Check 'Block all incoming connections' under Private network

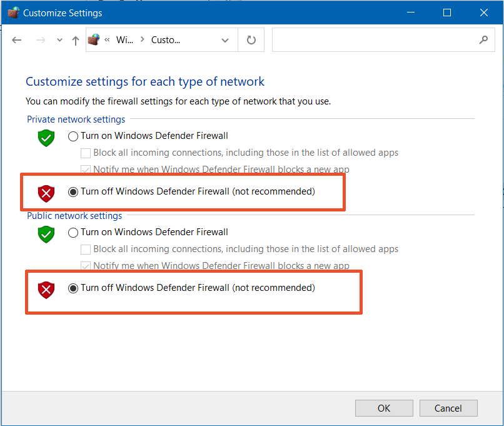pos(86,153)
